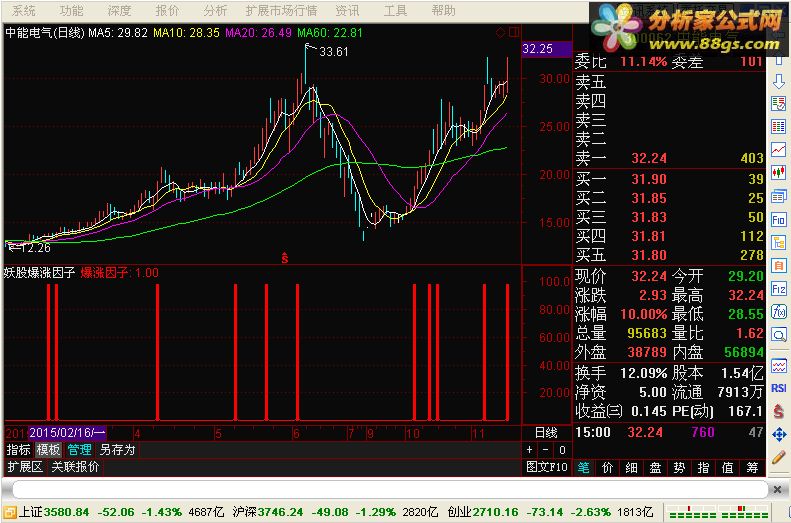Viewport: 791px width, 523px height.
Task: Open the 帮助 menu
Action: tap(443, 11)
